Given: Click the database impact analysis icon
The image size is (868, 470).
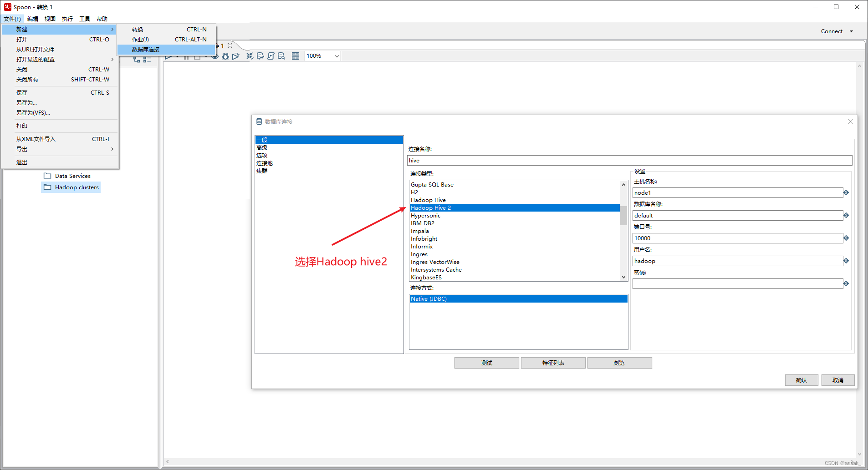Looking at the screenshot, I should 260,56.
